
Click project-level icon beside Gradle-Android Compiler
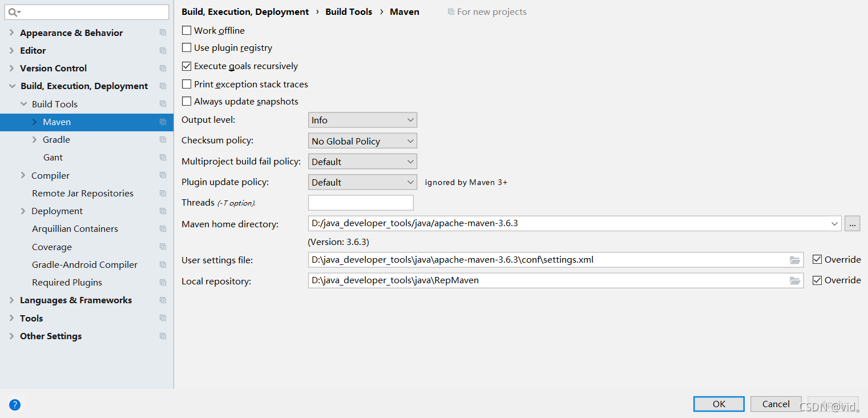coord(163,264)
